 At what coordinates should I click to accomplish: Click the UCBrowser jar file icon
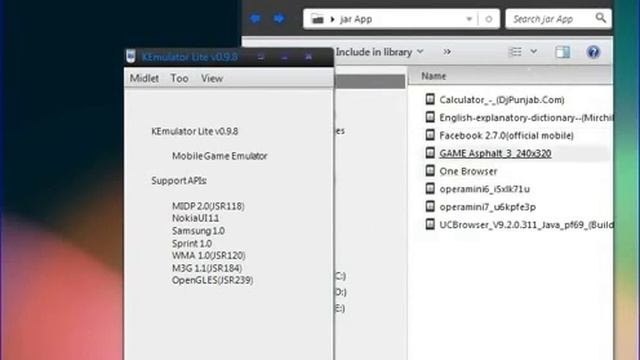click(x=430, y=224)
